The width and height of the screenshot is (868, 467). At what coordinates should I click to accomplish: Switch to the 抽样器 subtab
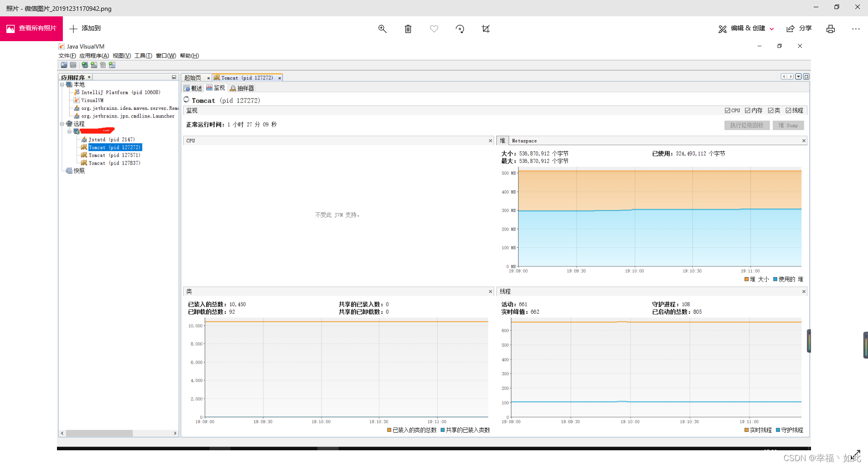click(242, 88)
